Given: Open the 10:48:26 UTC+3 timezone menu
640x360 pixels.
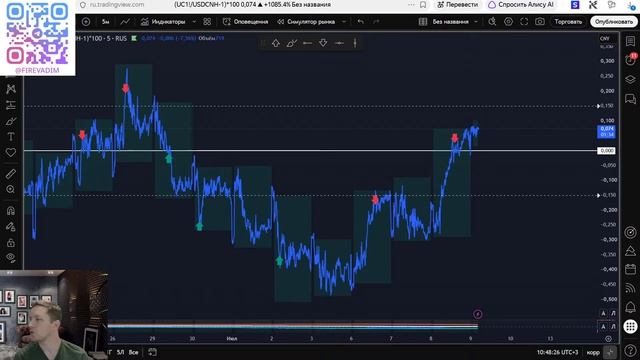Looking at the screenshot, I should click(x=557, y=352).
